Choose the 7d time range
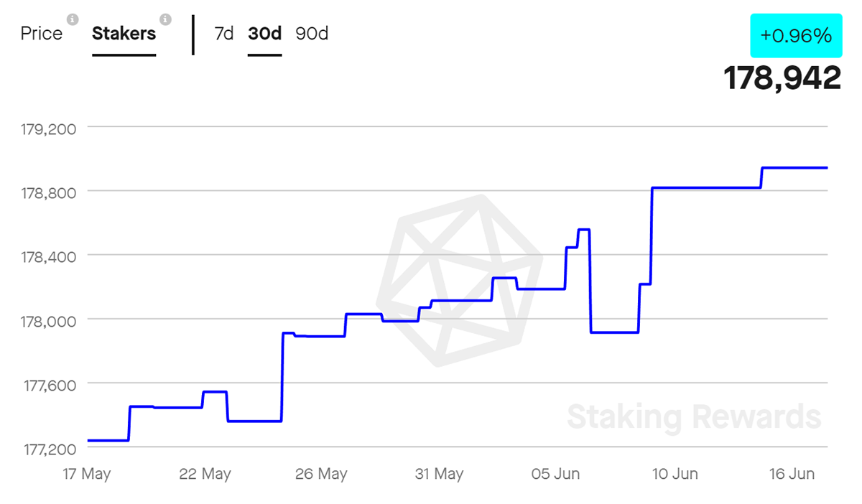The width and height of the screenshot is (862, 504). [x=224, y=34]
